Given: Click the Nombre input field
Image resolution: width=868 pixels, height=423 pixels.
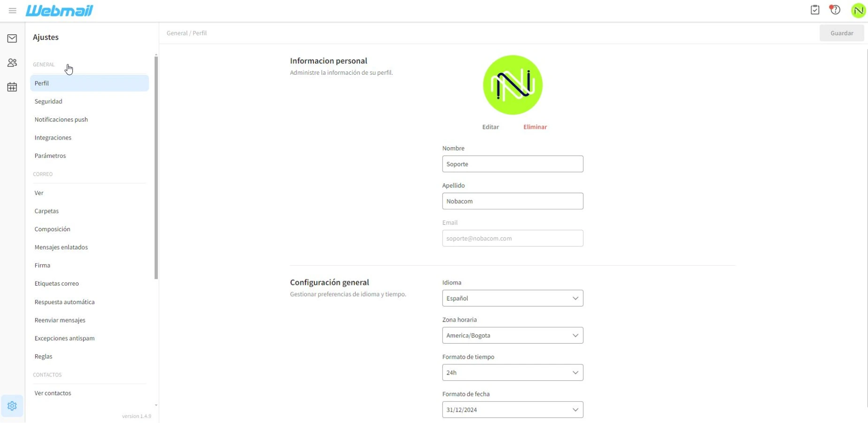Looking at the screenshot, I should [x=512, y=164].
